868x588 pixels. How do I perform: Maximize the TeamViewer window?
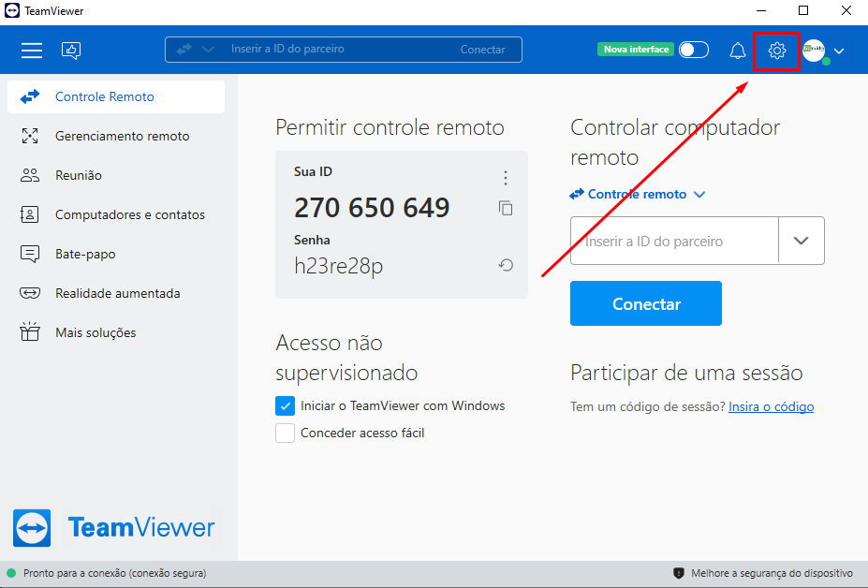tap(803, 11)
